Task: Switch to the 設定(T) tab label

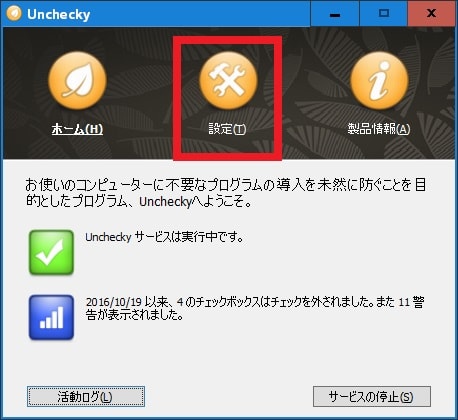Action: 227,129
